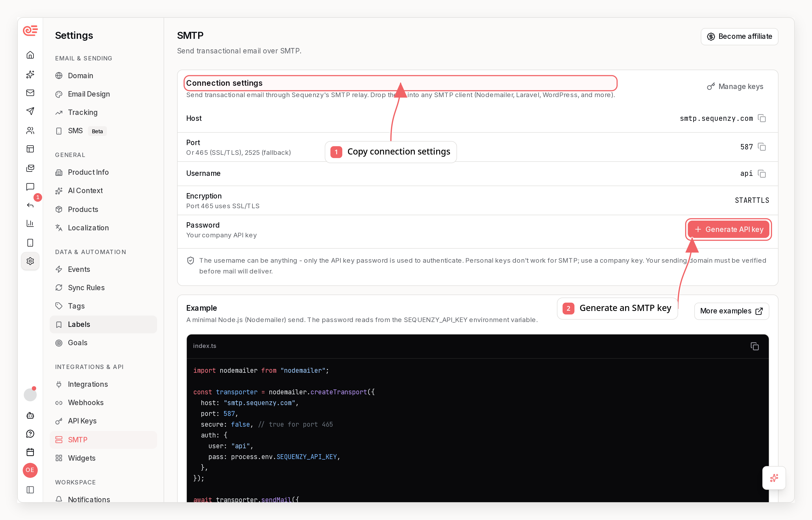Open AI Context settings
This screenshot has height=520, width=812.
(x=103, y=190)
